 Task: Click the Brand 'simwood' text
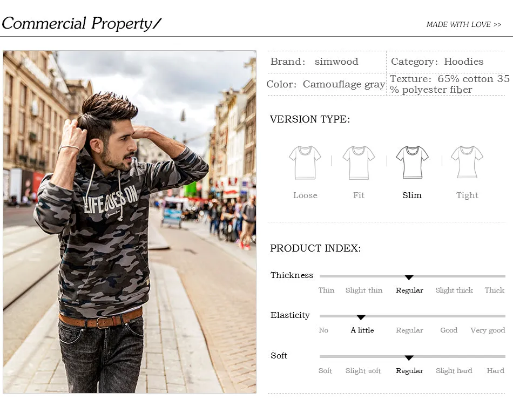336,62
